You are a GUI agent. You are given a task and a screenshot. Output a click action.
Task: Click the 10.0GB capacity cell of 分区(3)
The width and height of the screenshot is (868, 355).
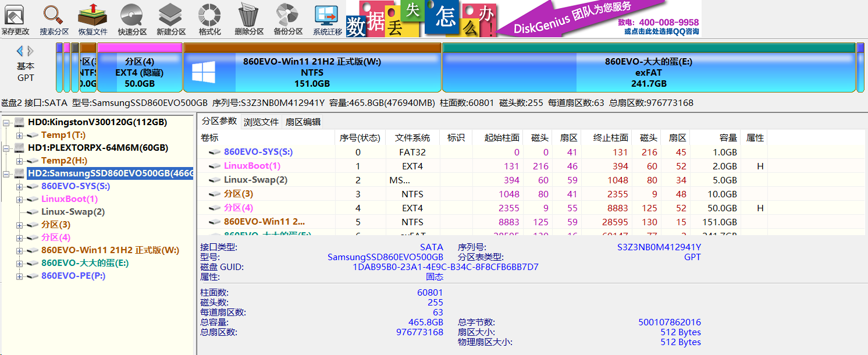click(x=724, y=194)
